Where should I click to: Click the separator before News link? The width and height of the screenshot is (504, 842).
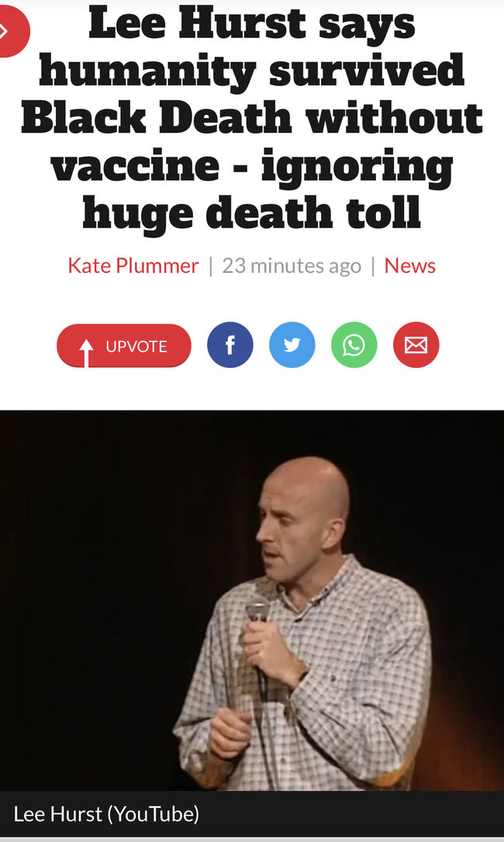(373, 266)
